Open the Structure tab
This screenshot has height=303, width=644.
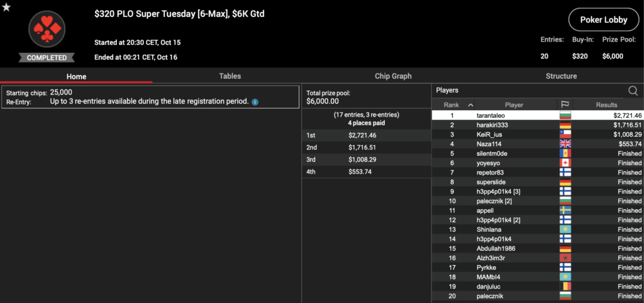561,76
